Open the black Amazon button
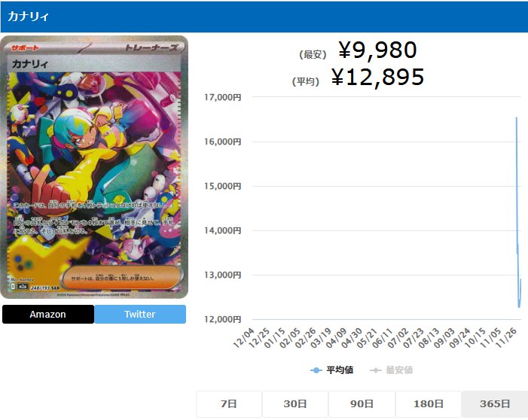Viewport: 528px width, 420px height. pos(48,315)
